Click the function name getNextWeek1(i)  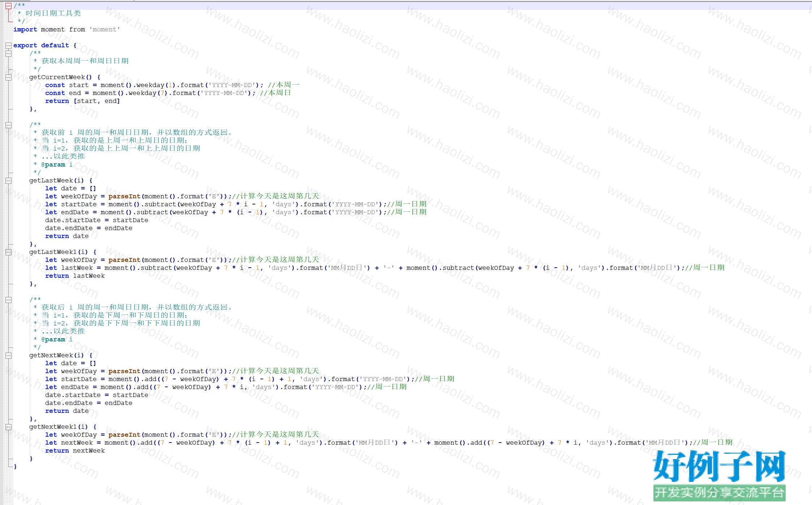[59, 427]
